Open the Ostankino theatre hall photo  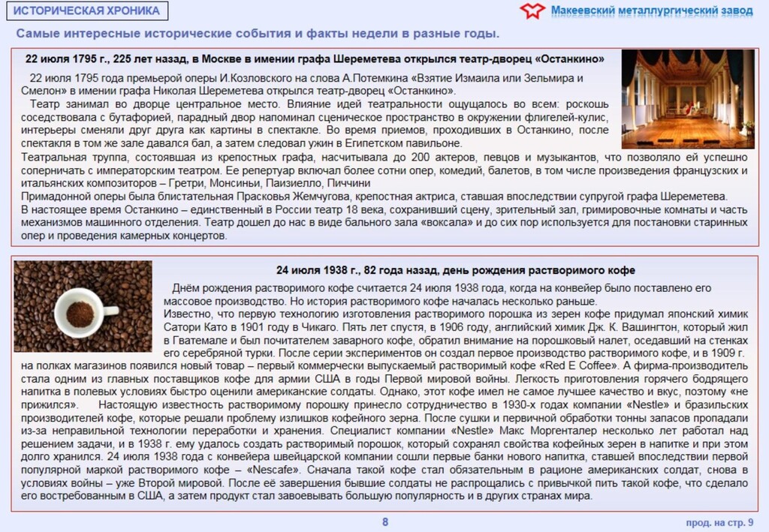pyautogui.click(x=688, y=98)
